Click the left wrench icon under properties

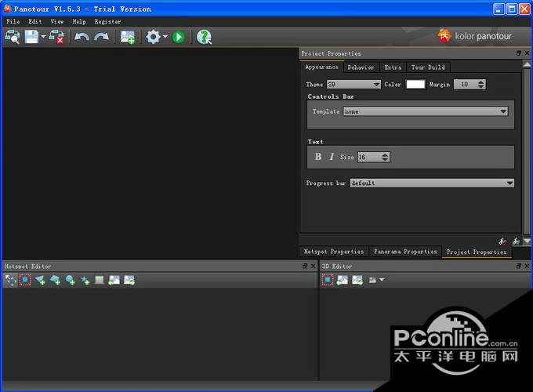point(502,241)
